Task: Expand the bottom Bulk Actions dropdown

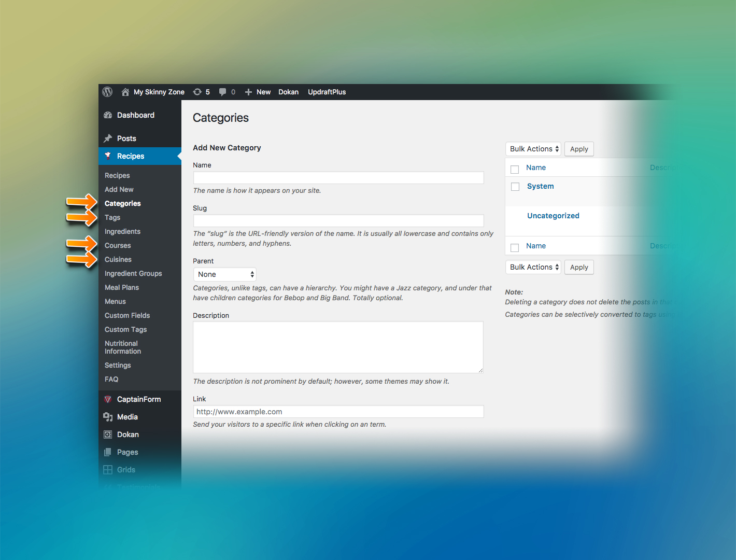Action: coord(533,267)
